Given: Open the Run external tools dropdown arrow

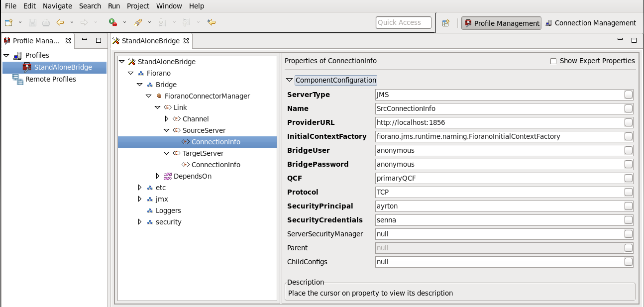Looking at the screenshot, I should coord(125,22).
